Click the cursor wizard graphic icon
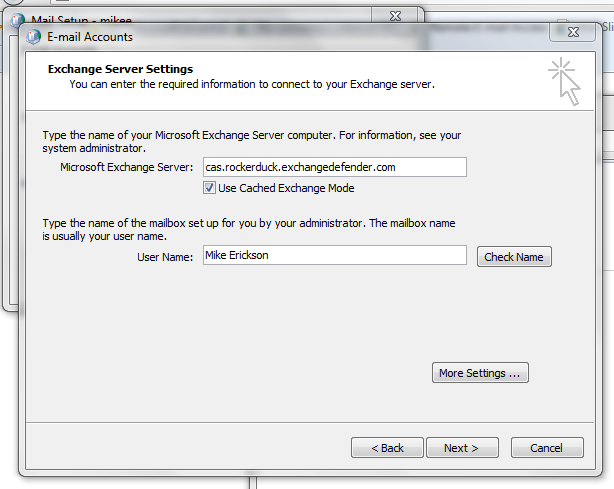614x489 pixels. point(564,81)
